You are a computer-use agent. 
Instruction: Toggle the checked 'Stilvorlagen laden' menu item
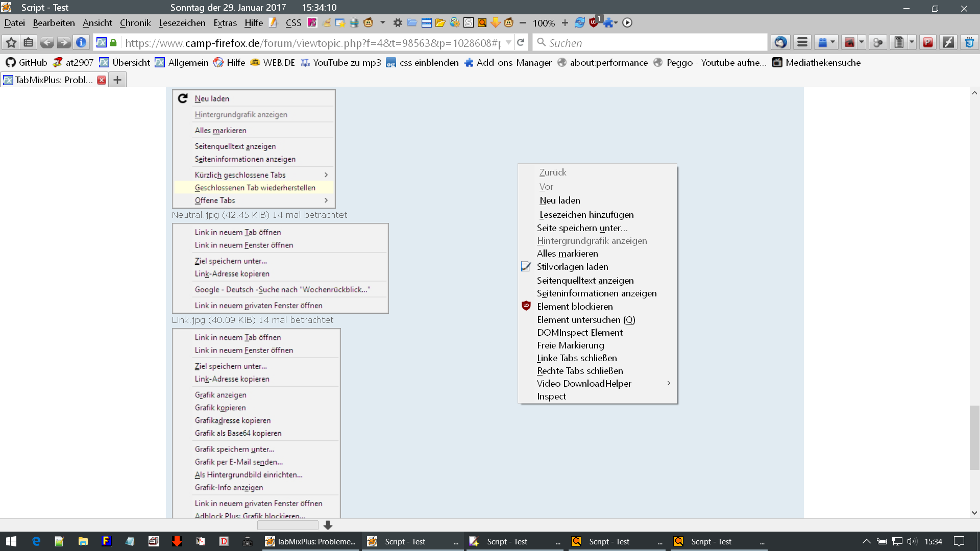[x=572, y=267]
